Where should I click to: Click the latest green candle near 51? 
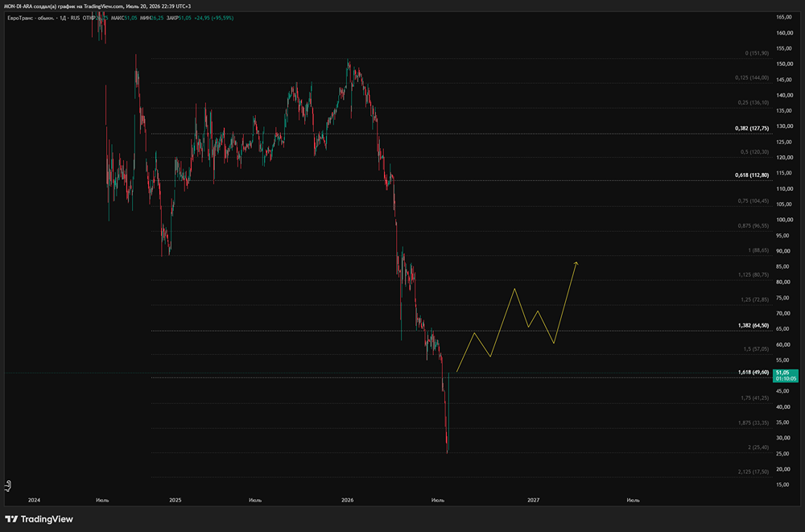pyautogui.click(x=448, y=412)
